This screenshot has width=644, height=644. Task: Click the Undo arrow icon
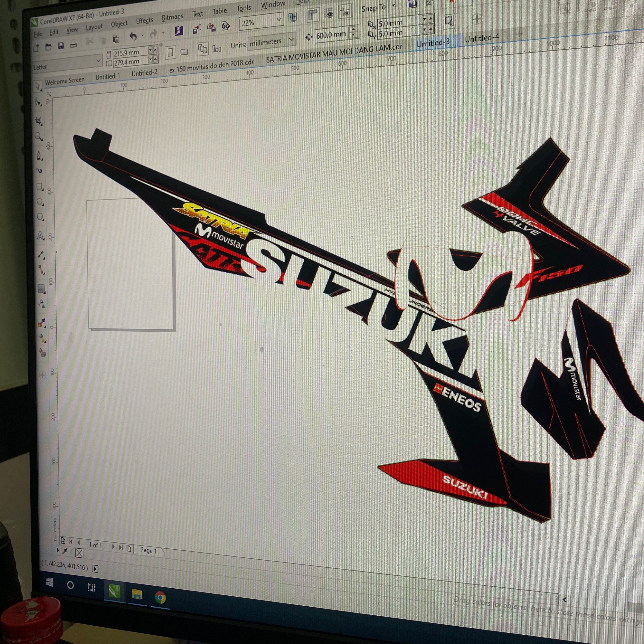[x=133, y=36]
